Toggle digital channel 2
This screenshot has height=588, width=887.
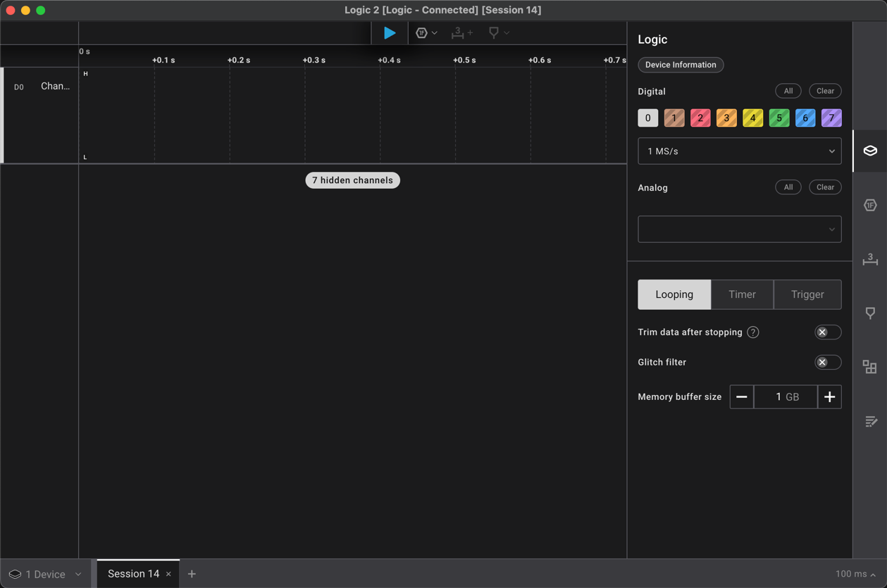pos(700,118)
